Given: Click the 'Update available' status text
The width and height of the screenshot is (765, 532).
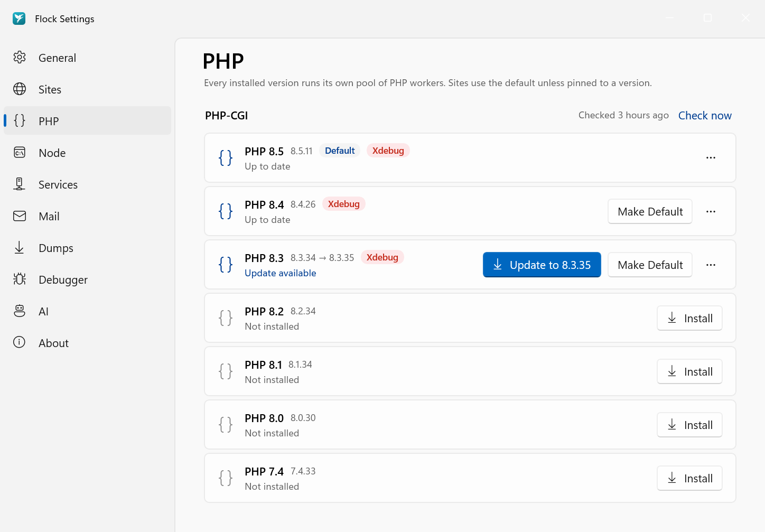Looking at the screenshot, I should (x=280, y=273).
